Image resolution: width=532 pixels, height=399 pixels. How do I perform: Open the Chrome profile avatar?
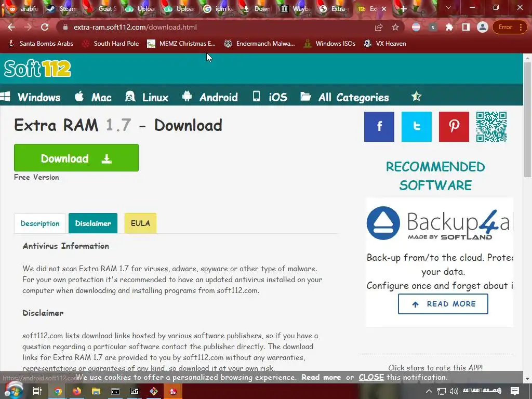pos(483,27)
